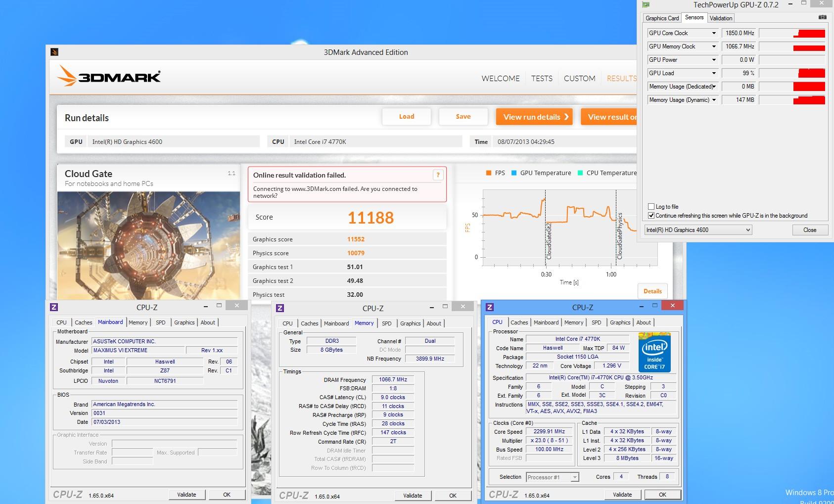Viewport: 834px width, 504px height.
Task: Uncheck Continue refreshing in background checkbox
Action: [651, 216]
